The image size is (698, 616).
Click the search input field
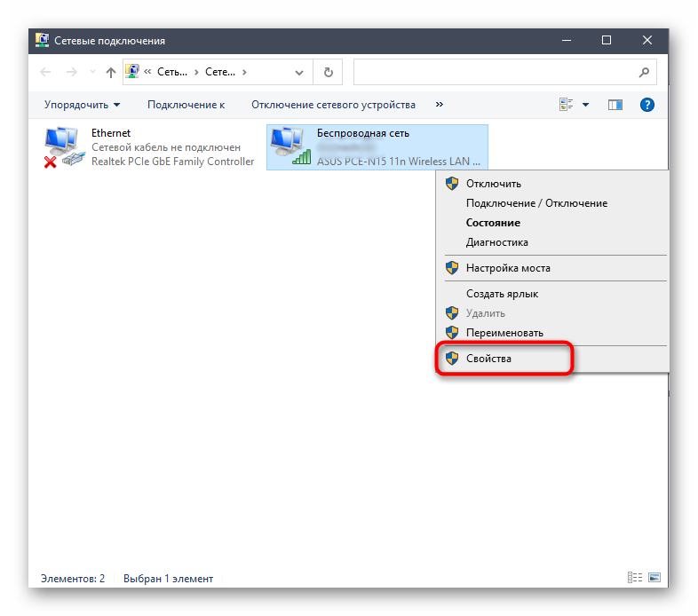click(495, 72)
